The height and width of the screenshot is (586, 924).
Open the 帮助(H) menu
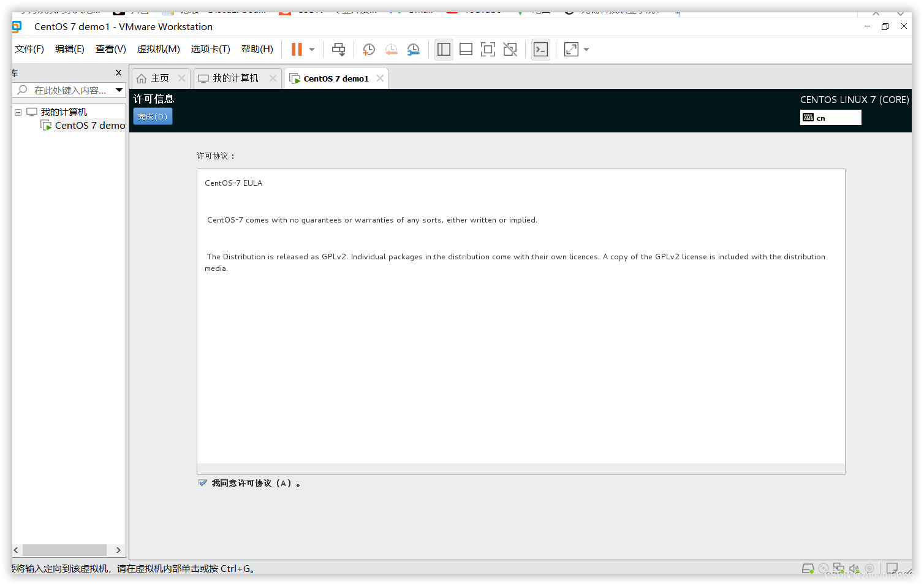(x=257, y=49)
